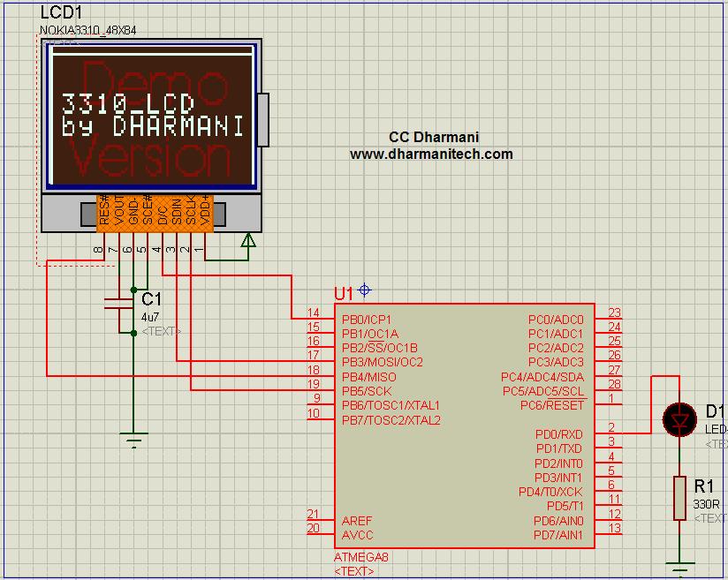This screenshot has width=728, height=580.
Task: Click the PC2/ADC2 pin label
Action: coord(556,348)
